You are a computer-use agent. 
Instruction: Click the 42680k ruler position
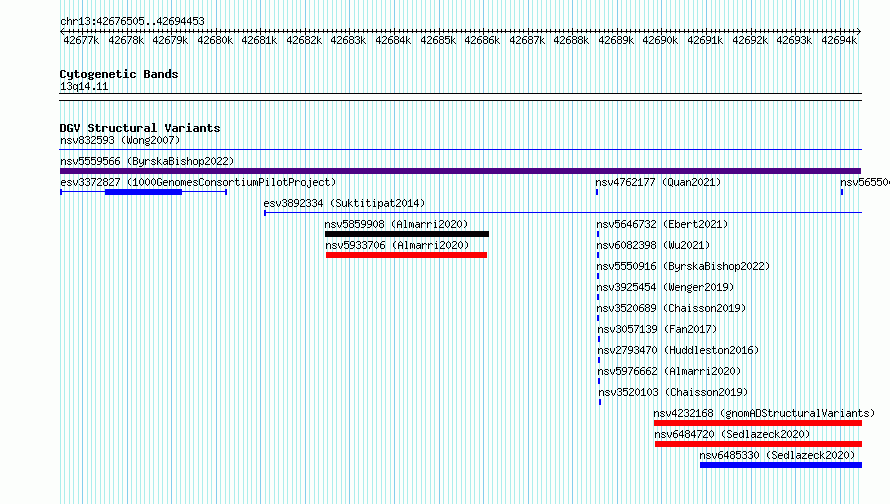point(215,40)
